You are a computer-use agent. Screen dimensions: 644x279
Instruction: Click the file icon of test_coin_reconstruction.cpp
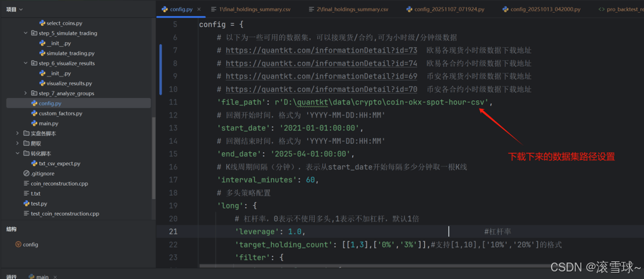(x=27, y=214)
